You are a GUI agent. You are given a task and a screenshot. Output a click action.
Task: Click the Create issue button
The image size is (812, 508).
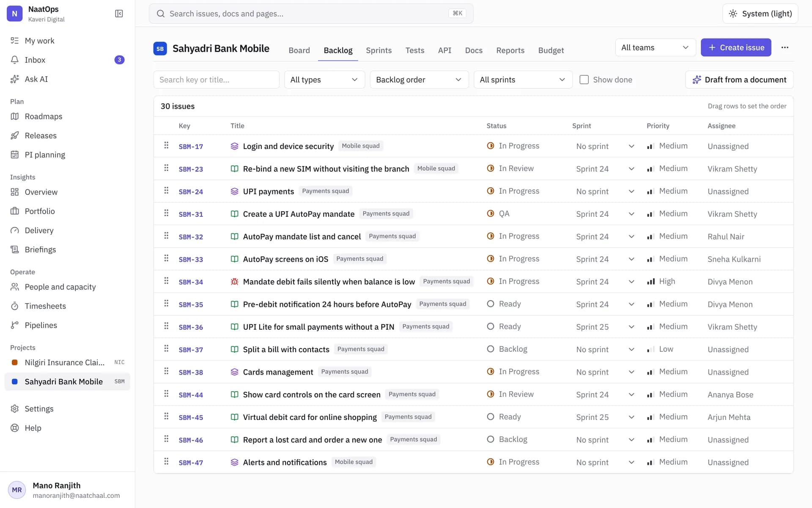[736, 47]
